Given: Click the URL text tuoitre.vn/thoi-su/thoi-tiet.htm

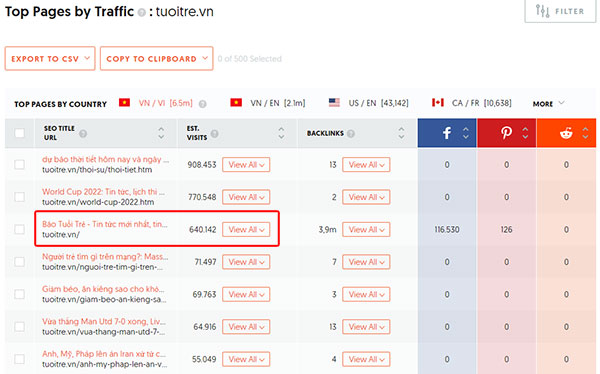Looking at the screenshot, I should click(x=97, y=170).
